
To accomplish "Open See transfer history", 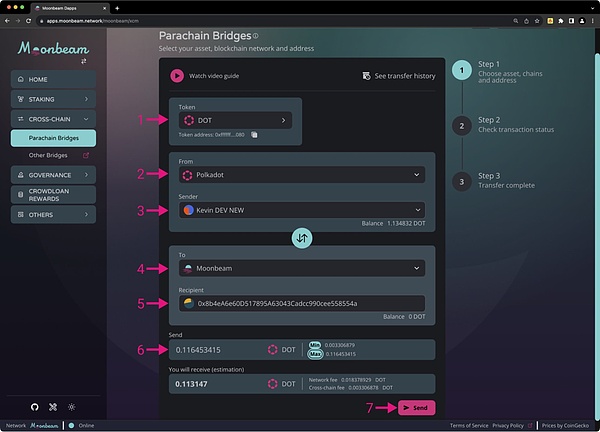I will click(x=397, y=75).
